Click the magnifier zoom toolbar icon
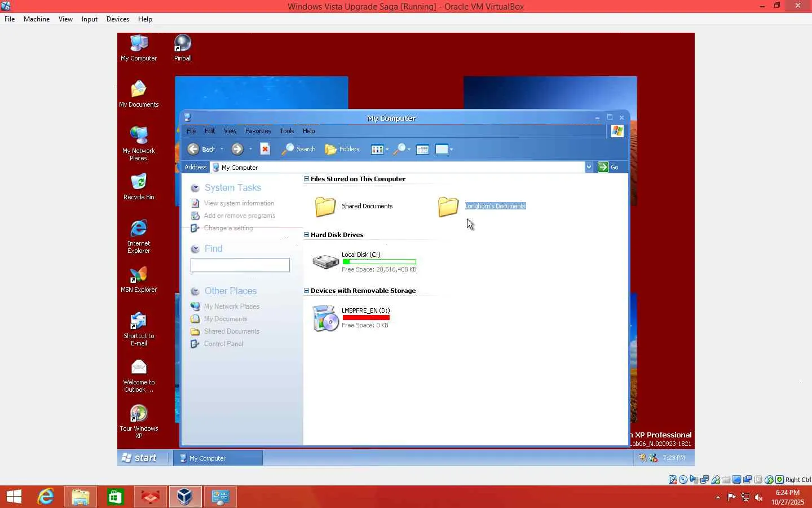Image resolution: width=812 pixels, height=508 pixels. click(x=399, y=149)
